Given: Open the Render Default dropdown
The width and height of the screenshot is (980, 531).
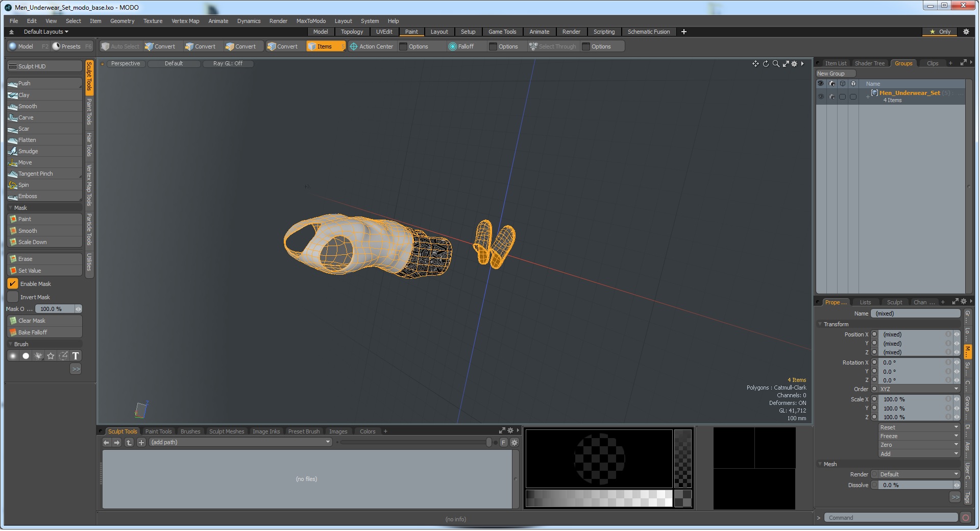Looking at the screenshot, I should pos(919,474).
